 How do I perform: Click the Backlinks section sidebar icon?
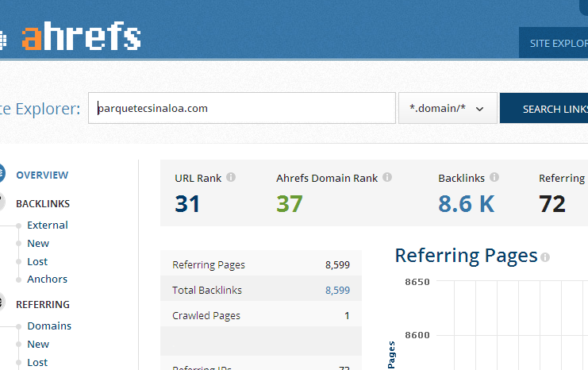2,202
